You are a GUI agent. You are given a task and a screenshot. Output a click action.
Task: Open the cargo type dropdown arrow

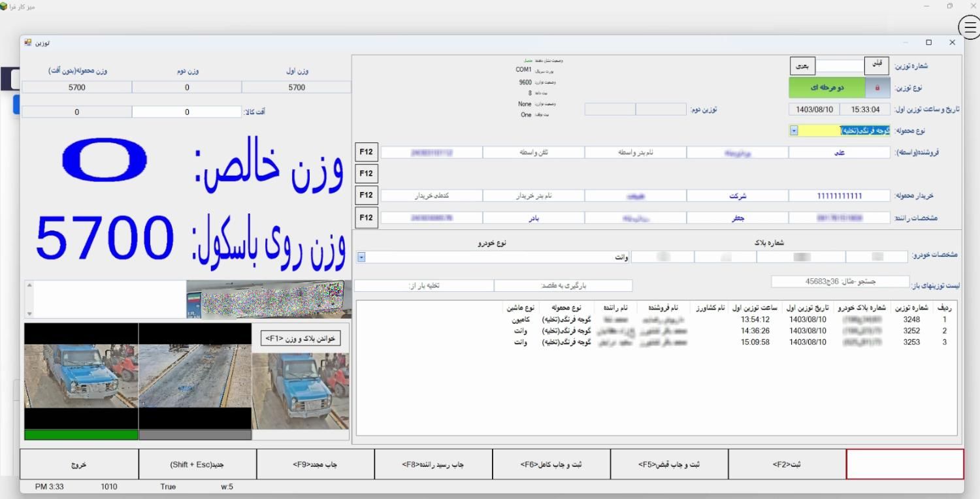tap(794, 131)
